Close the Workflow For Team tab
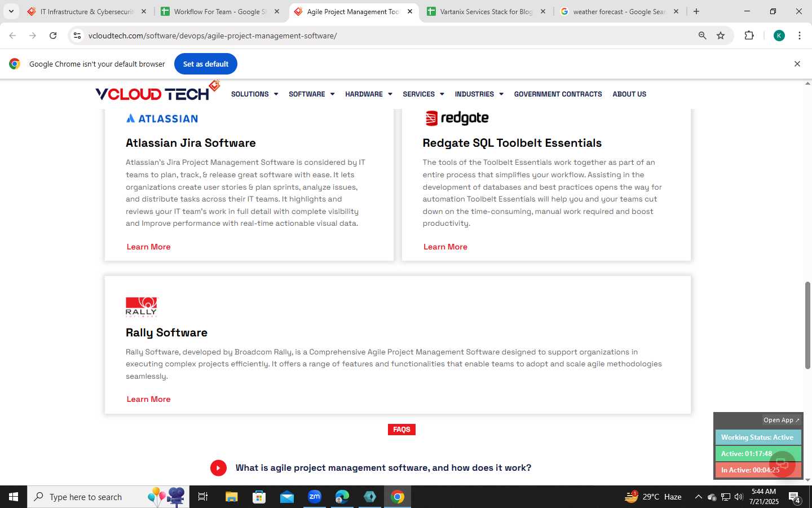Screen dimensions: 812x508 pyautogui.click(x=277, y=11)
